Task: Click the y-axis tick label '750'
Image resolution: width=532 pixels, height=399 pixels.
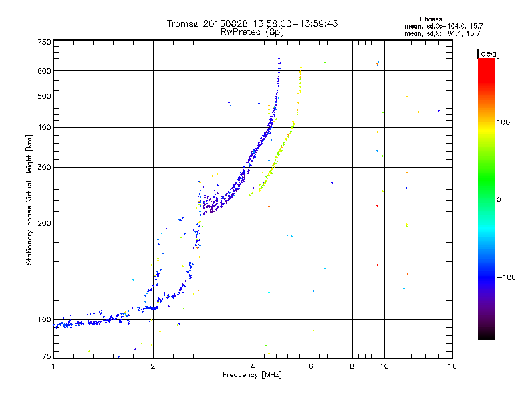Action: tap(44, 42)
